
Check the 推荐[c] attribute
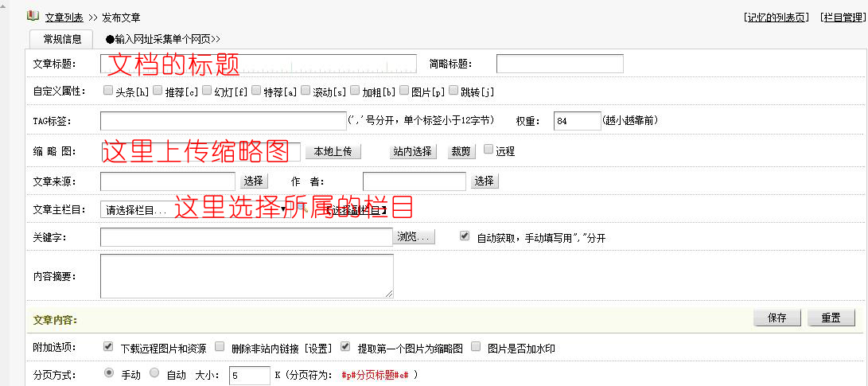(x=158, y=90)
